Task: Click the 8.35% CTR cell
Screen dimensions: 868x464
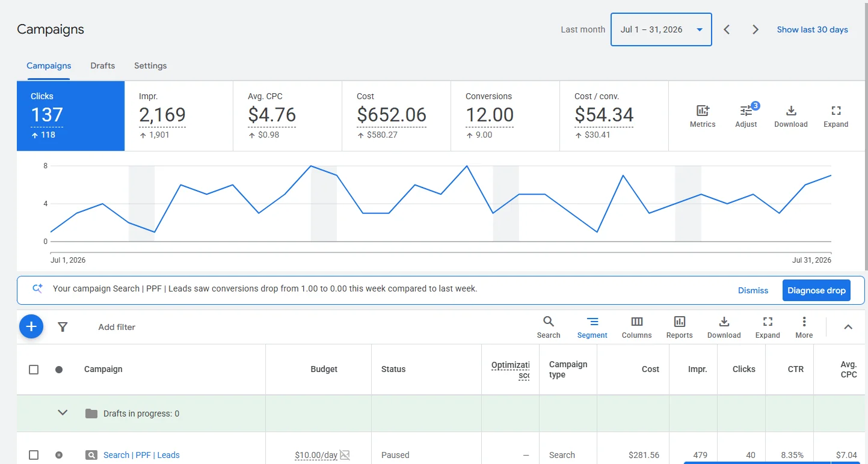Action: [792, 455]
